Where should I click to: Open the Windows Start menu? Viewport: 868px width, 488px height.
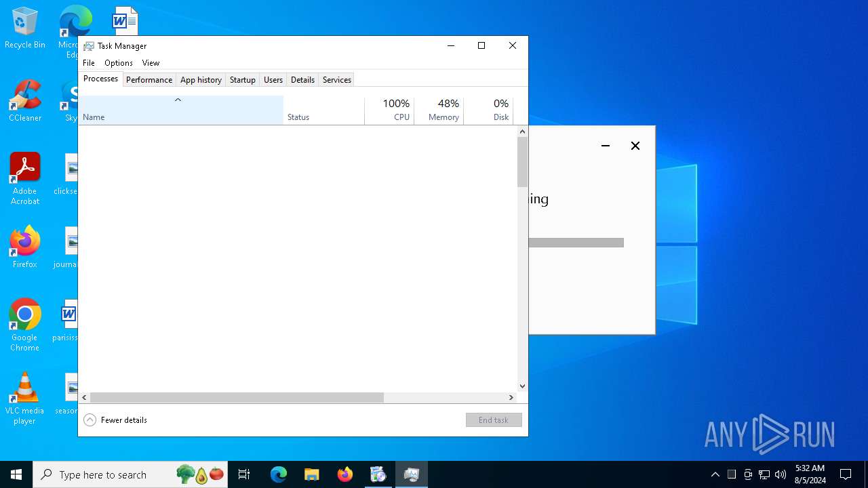pos(16,474)
